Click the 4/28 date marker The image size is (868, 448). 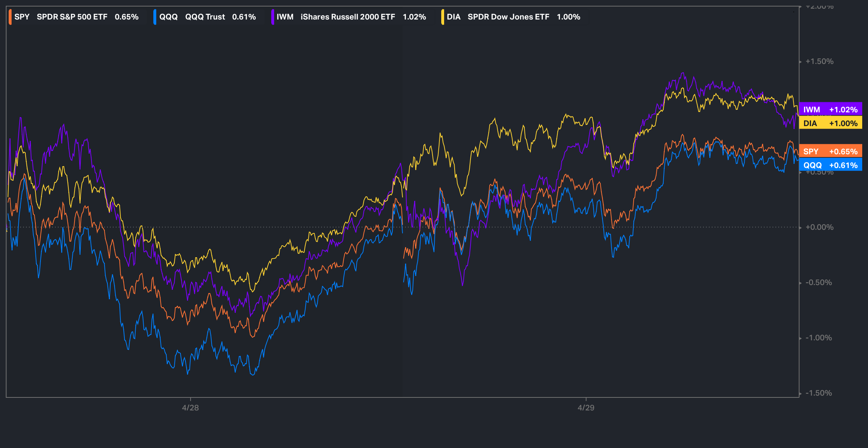click(190, 408)
